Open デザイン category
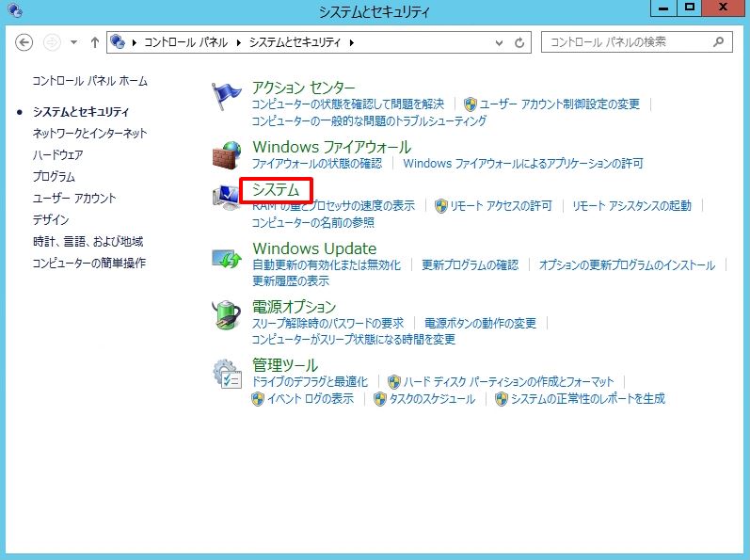 (x=51, y=219)
